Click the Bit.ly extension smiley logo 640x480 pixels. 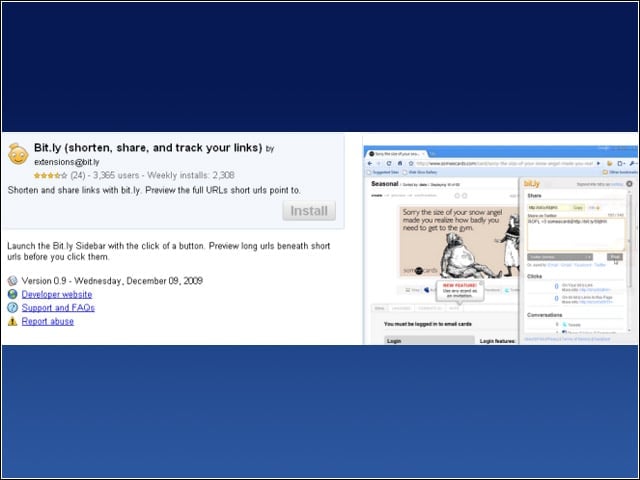point(18,154)
